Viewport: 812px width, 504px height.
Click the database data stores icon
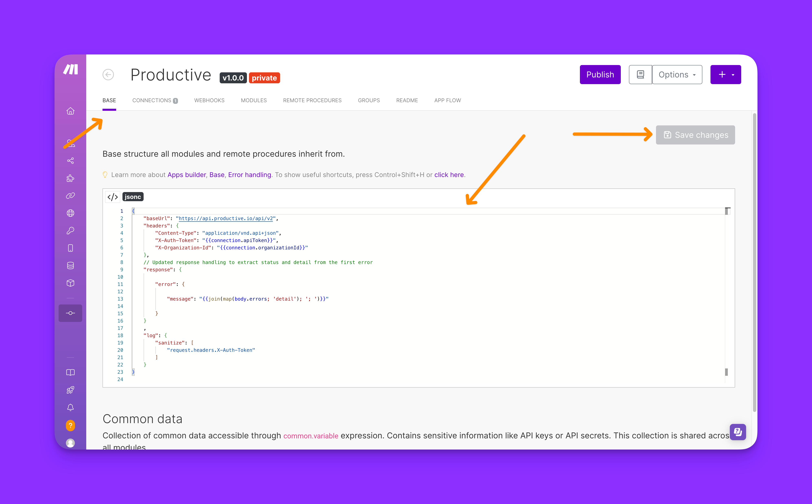[70, 266]
